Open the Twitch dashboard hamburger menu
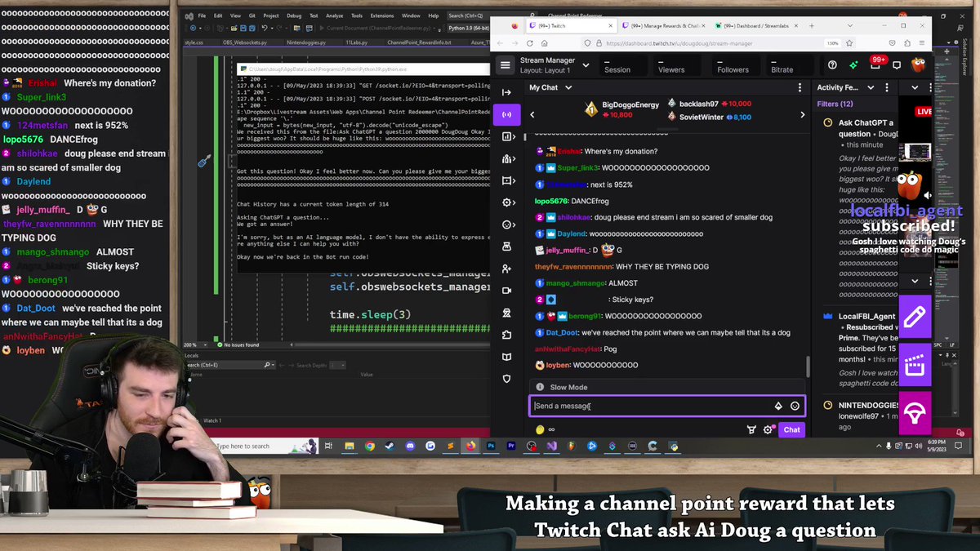Viewport: 980px width, 551px height. click(x=506, y=64)
